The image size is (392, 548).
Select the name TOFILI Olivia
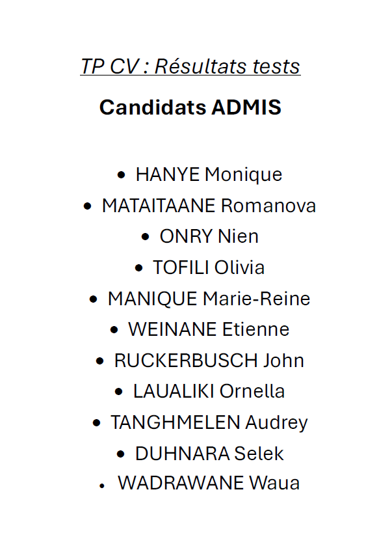(x=209, y=267)
